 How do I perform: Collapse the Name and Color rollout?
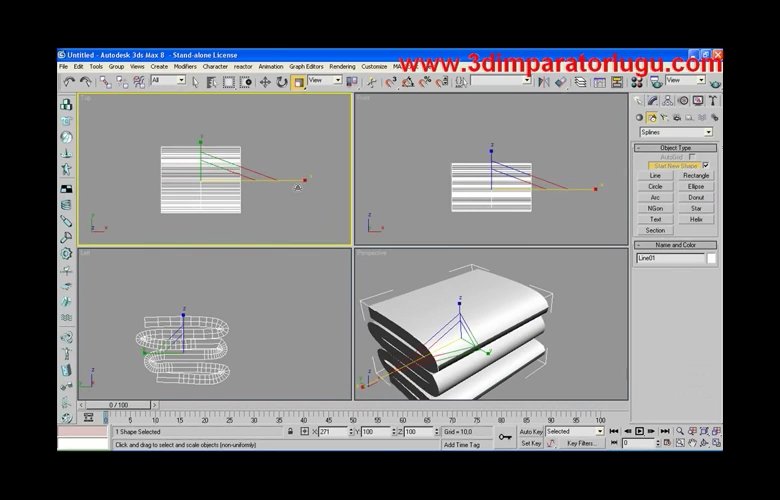pyautogui.click(x=676, y=245)
